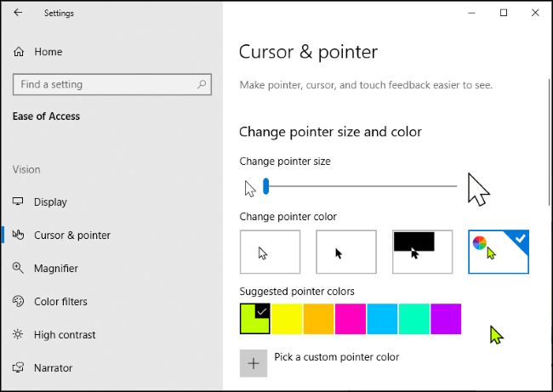This screenshot has height=392, width=553.
Task: Click the Make pointer, cursor easier to see description
Action: pyautogui.click(x=366, y=85)
